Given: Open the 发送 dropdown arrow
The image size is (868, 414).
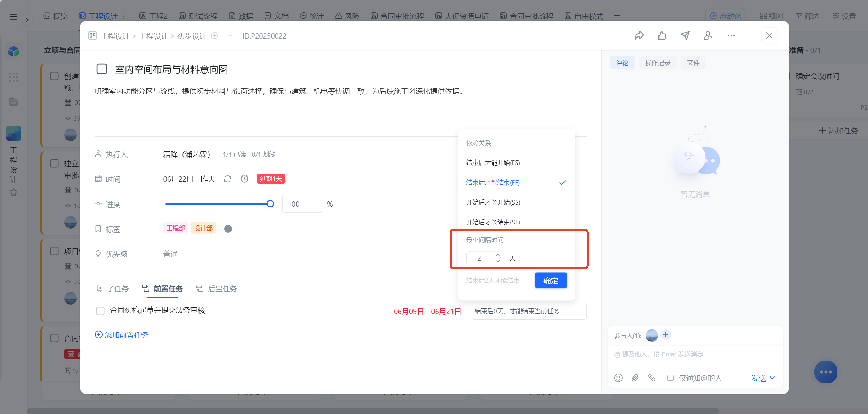Looking at the screenshot, I should click(772, 378).
